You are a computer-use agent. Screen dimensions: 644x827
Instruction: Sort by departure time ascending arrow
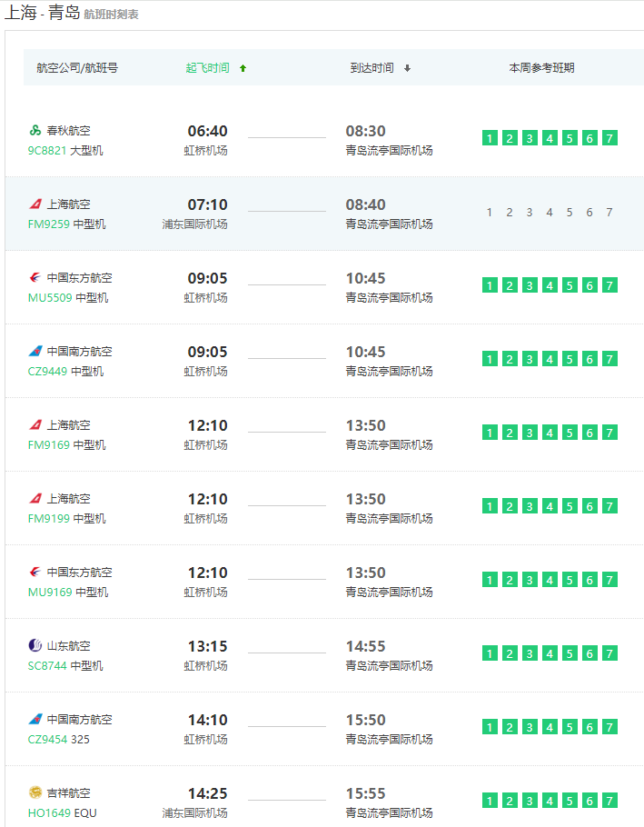tap(243, 68)
